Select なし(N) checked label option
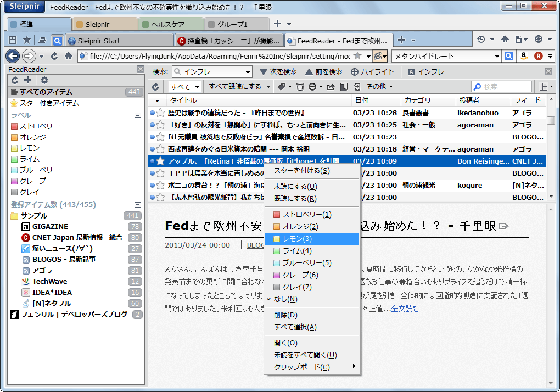The width and height of the screenshot is (560, 392). pyautogui.click(x=312, y=299)
